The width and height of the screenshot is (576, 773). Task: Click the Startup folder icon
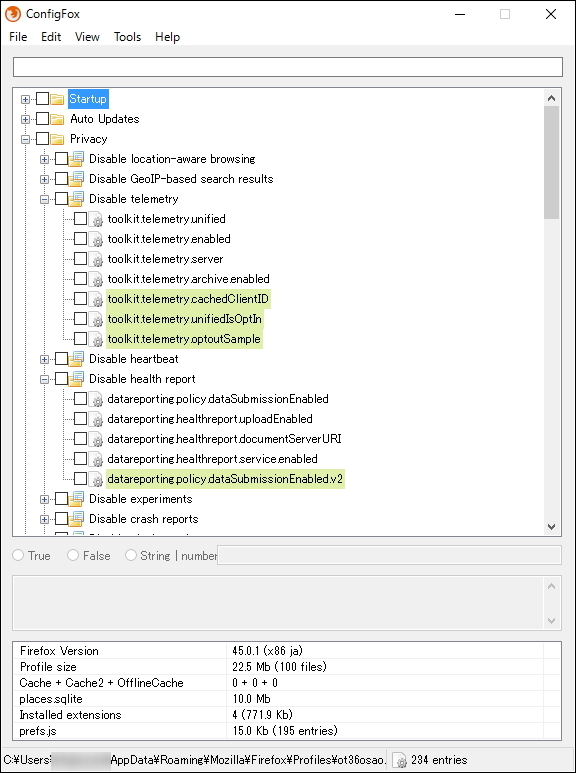click(57, 99)
